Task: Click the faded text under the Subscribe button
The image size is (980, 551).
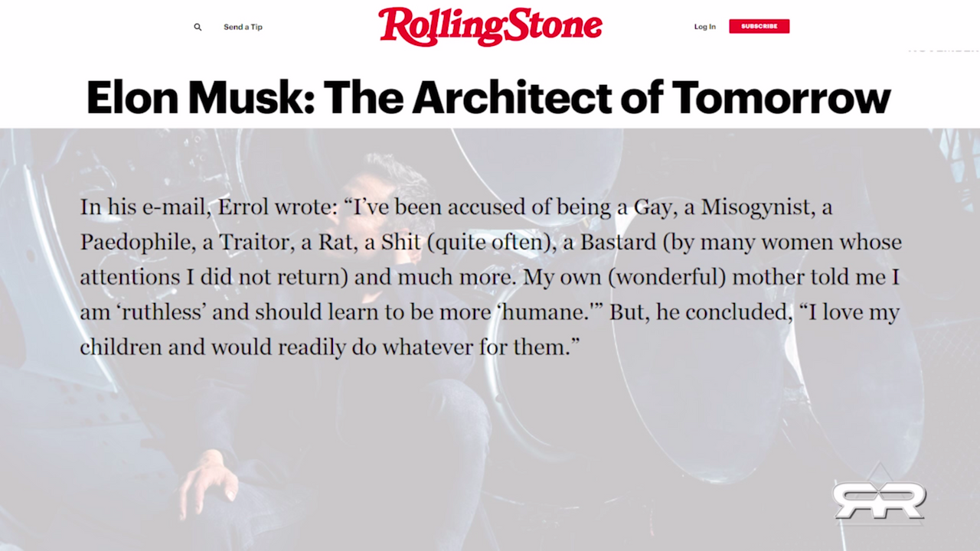Action: point(942,49)
